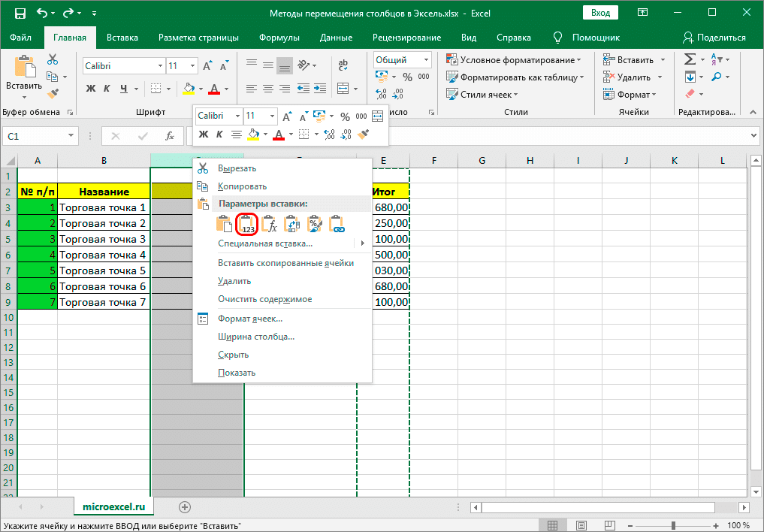
Task: Select the Paste Link clipboard icon
Action: coord(337,224)
